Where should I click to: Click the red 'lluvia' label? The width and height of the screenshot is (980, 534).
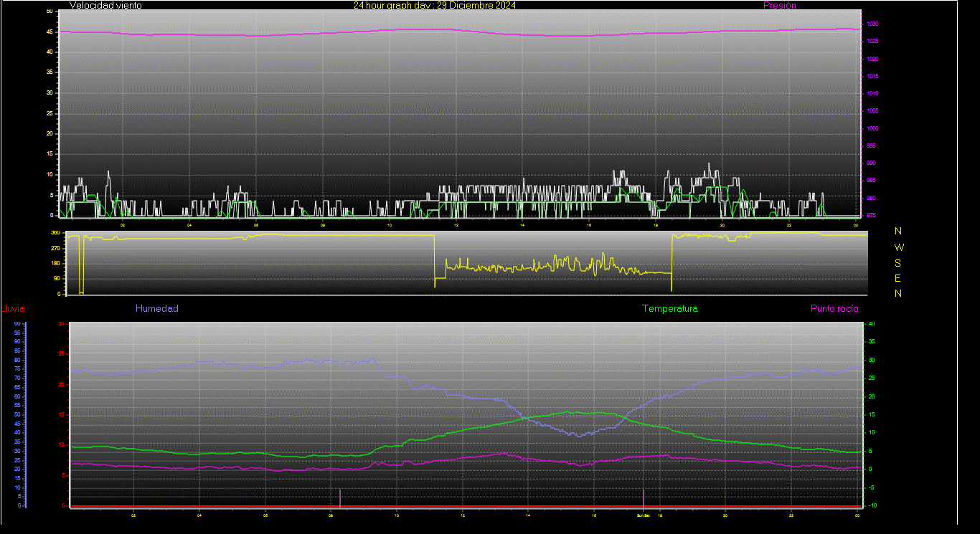[x=14, y=309]
